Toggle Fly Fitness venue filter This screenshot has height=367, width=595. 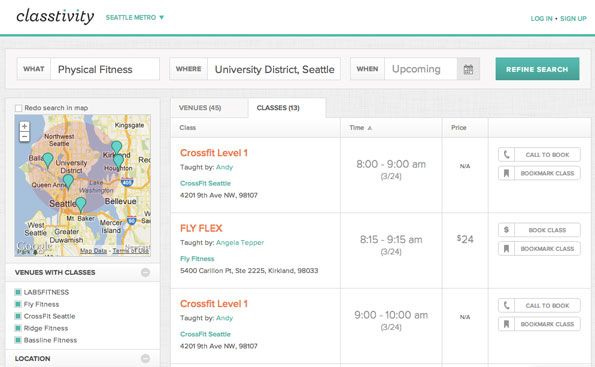17,304
